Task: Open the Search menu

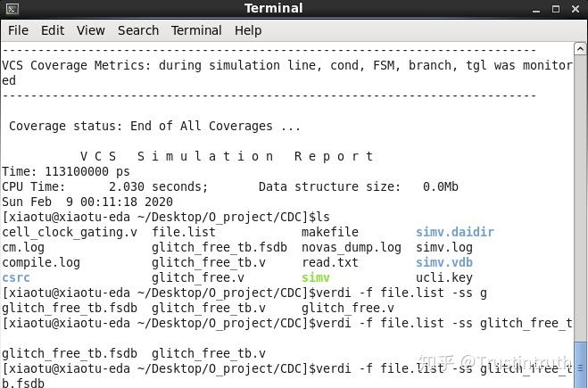Action: 138,30
